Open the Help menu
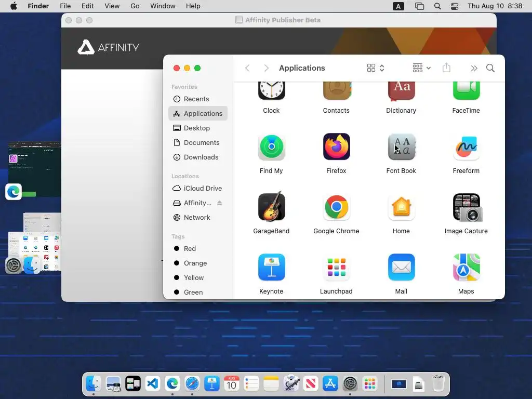 [193, 6]
